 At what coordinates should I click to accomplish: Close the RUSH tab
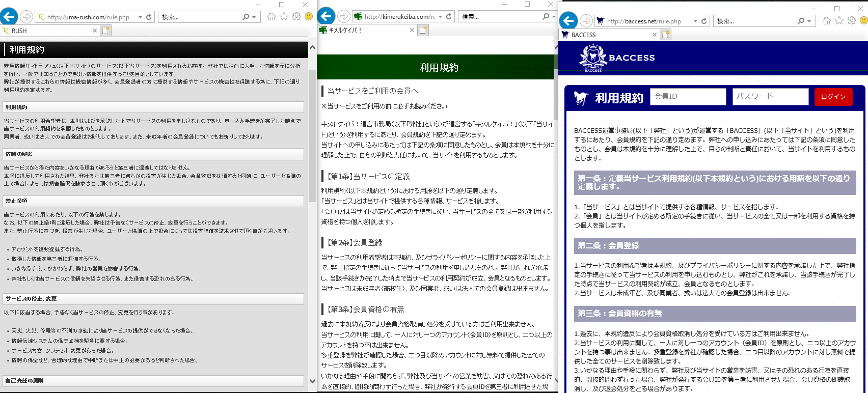(x=94, y=31)
